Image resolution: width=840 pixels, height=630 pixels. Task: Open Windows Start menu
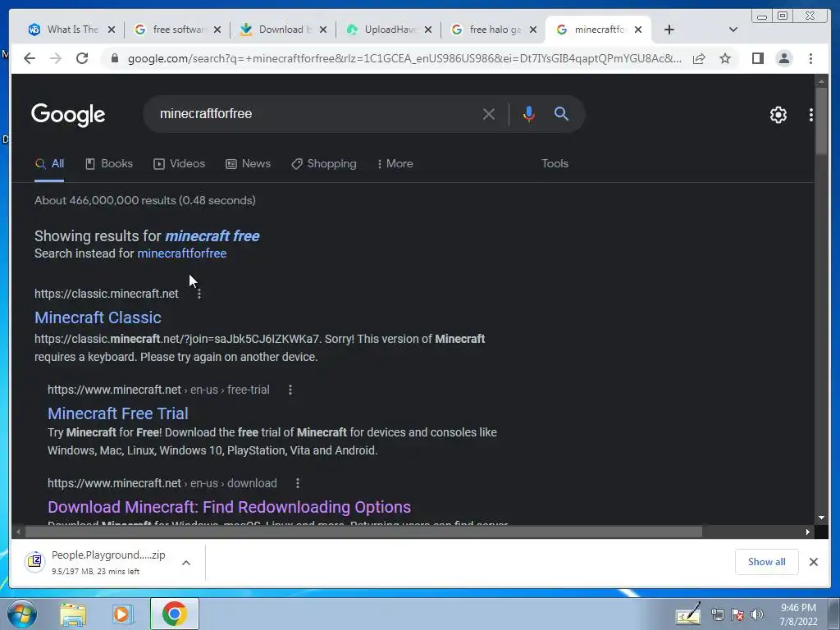tap(22, 614)
